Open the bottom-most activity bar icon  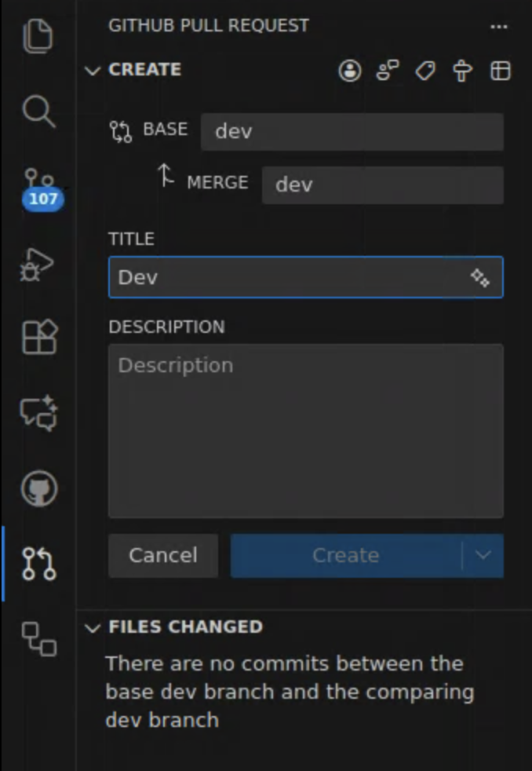click(x=38, y=638)
